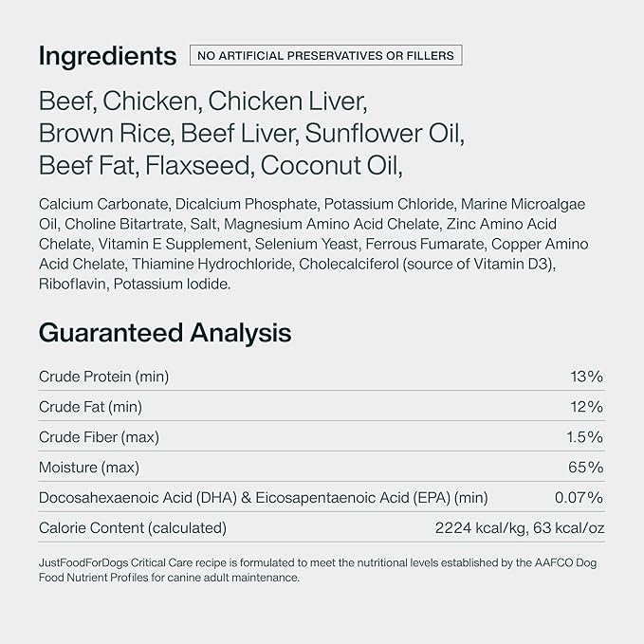Click the 12% crude fat value
The image size is (644, 644).
586,407
